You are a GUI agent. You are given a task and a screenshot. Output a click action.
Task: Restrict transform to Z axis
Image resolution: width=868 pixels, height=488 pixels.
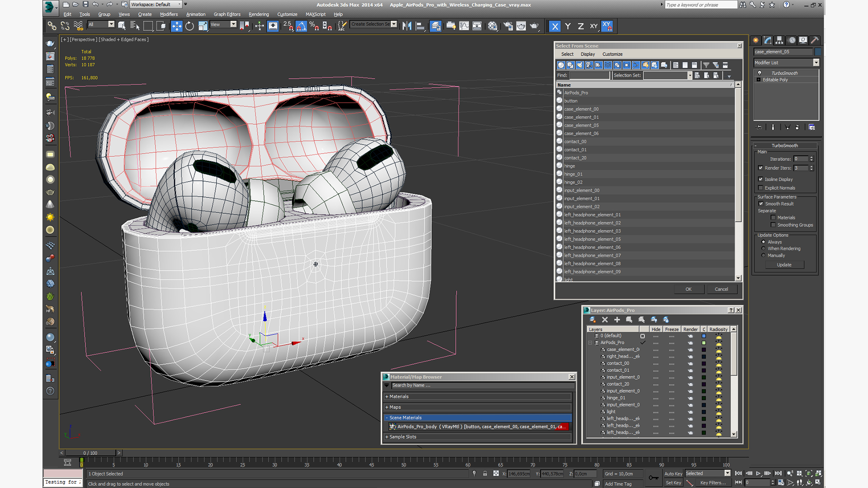[580, 26]
